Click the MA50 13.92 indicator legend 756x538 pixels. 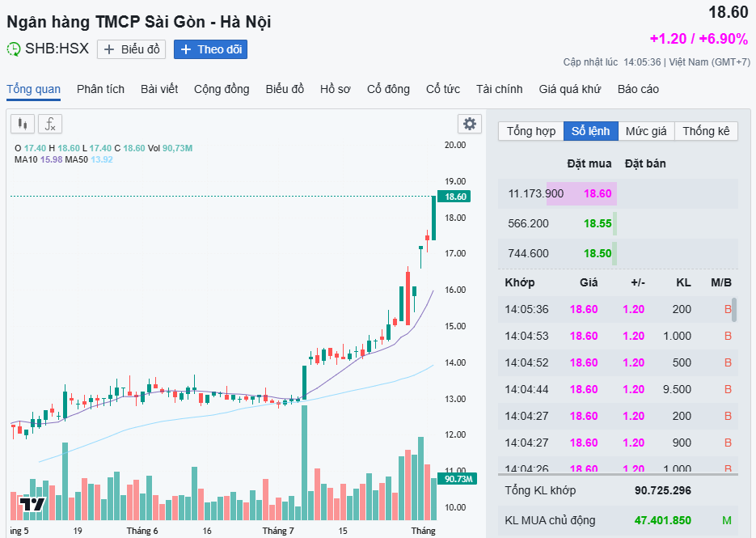click(x=89, y=159)
